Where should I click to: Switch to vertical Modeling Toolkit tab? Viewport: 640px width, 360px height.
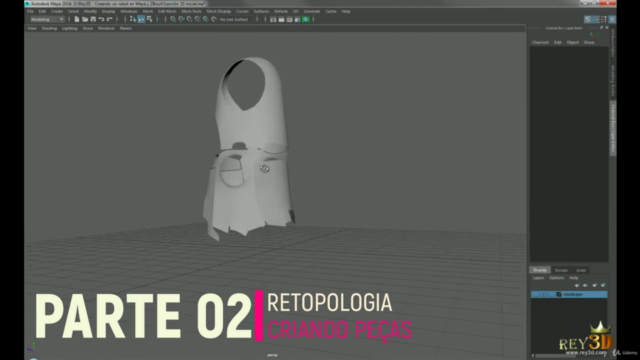613,80
